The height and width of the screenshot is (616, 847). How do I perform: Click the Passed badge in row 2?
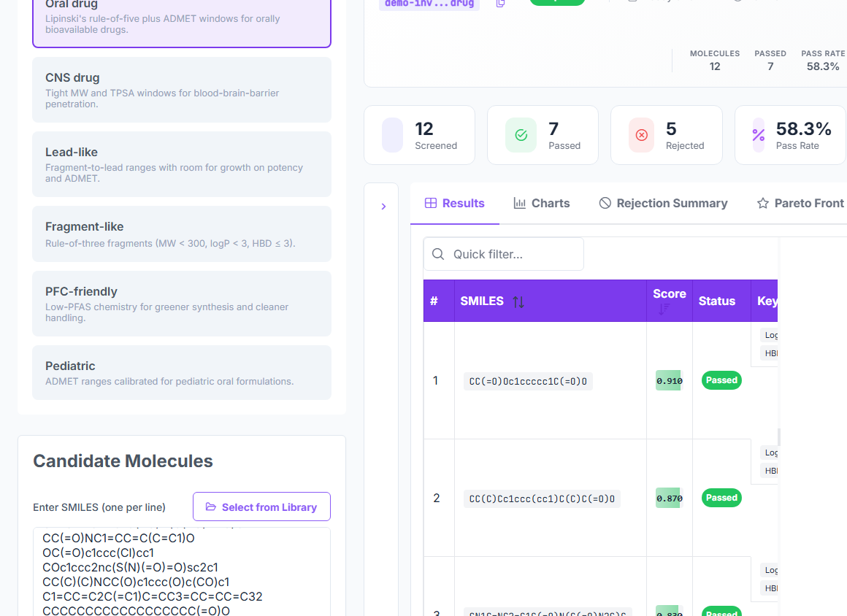pos(721,498)
